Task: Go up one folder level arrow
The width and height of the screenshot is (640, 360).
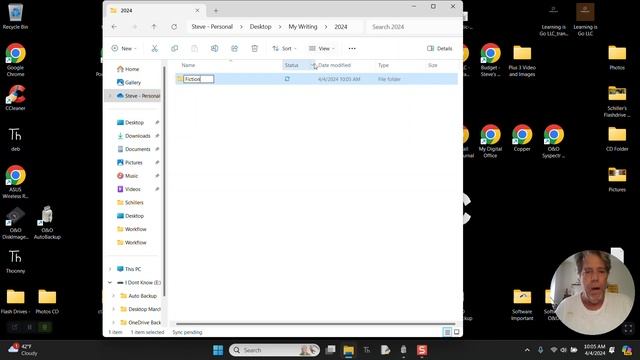Action: click(x=154, y=27)
